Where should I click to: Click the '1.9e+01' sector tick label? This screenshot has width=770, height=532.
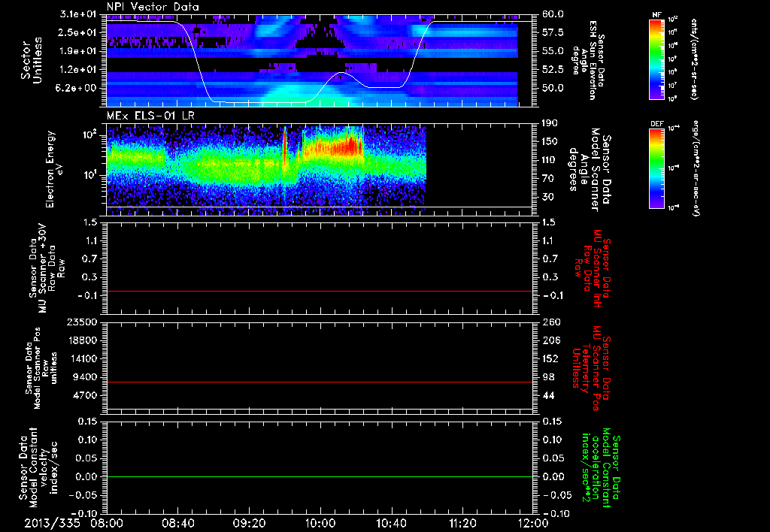[x=77, y=51]
